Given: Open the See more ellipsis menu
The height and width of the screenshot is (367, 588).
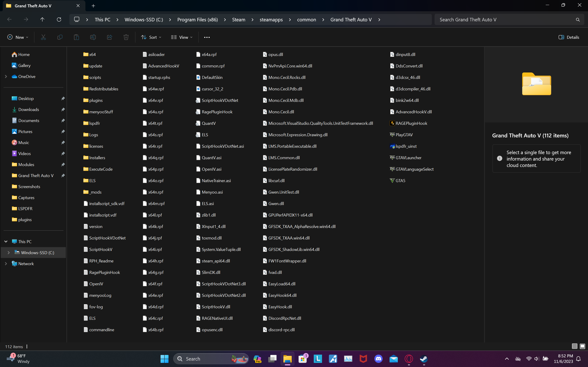Looking at the screenshot, I should (x=207, y=37).
